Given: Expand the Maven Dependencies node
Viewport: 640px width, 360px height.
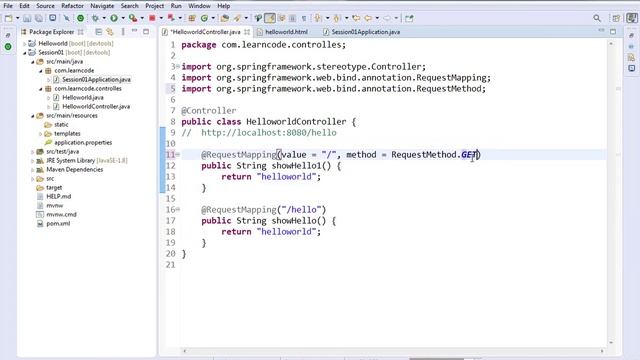Looking at the screenshot, I should [x=33, y=169].
